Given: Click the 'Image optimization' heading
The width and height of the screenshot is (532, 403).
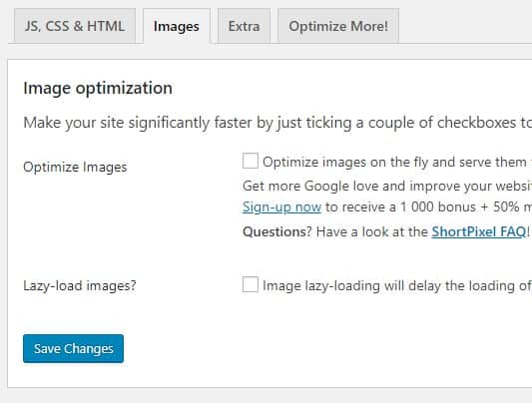Looking at the screenshot, I should pyautogui.click(x=98, y=88).
